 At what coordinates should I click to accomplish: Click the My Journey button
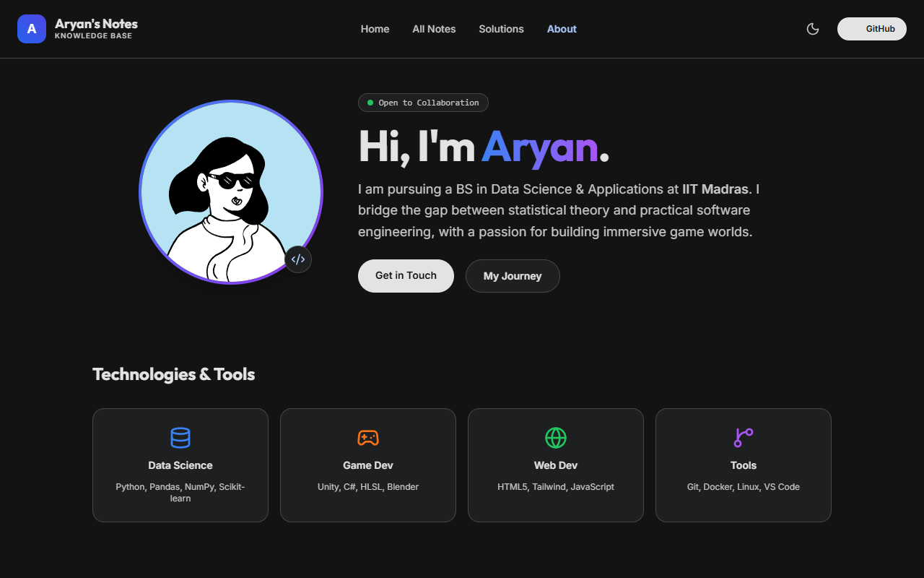click(x=513, y=276)
